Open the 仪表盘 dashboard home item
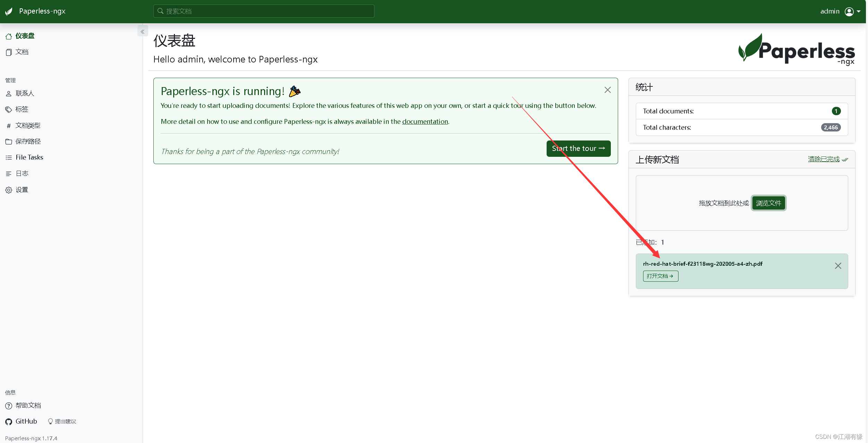This screenshot has width=868, height=443. (x=24, y=36)
